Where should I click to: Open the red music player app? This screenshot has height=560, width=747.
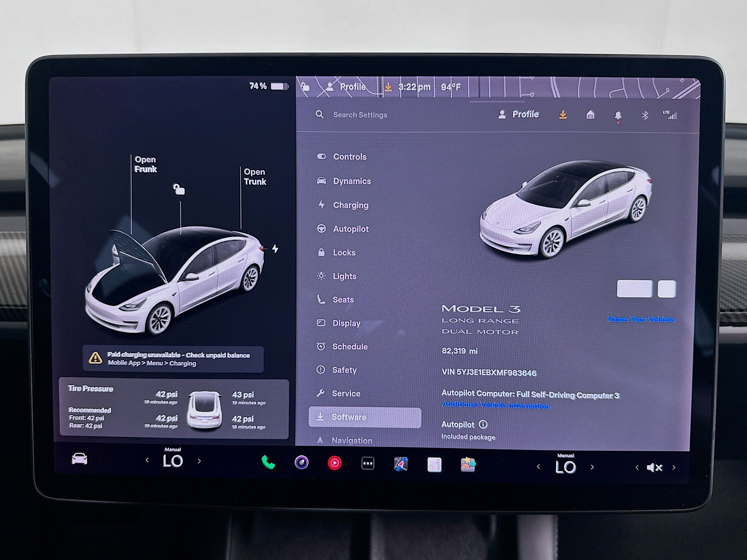coord(335,463)
